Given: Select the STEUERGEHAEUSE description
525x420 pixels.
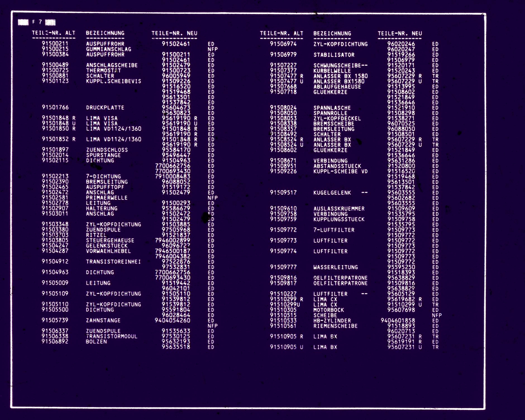Looking at the screenshot, I should [110, 240].
